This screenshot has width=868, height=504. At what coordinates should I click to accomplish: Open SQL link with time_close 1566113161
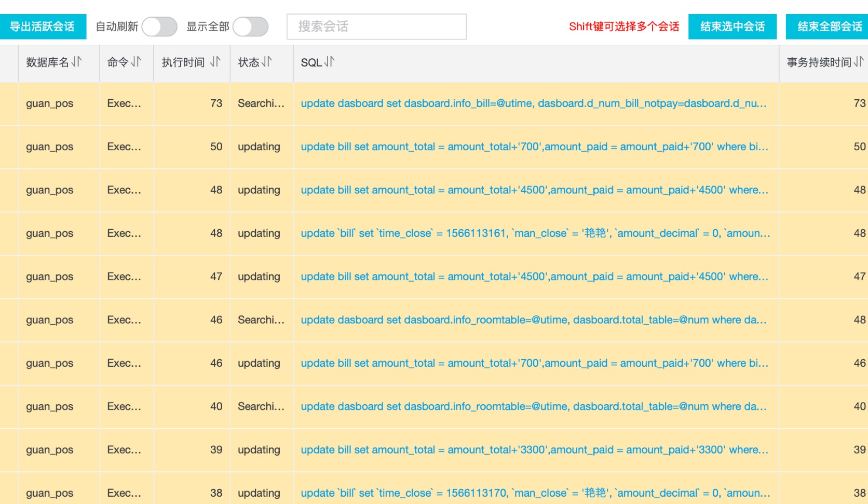coord(535,233)
